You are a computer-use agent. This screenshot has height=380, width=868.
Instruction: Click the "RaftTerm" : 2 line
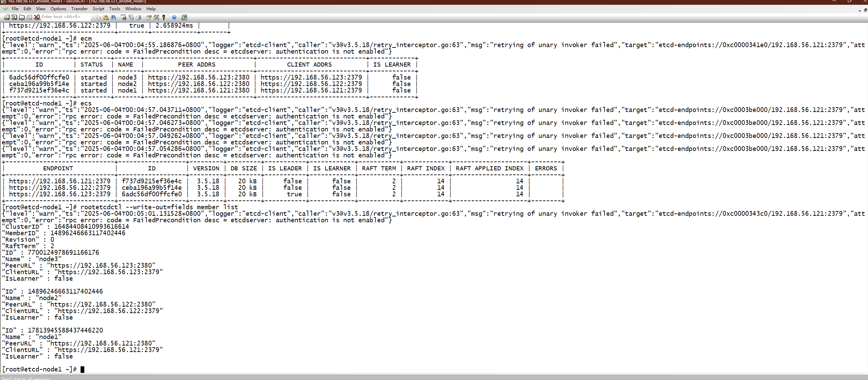tap(28, 246)
